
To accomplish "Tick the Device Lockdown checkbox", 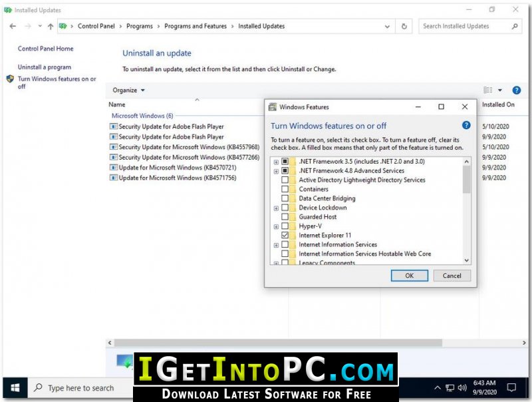I will pyautogui.click(x=285, y=208).
